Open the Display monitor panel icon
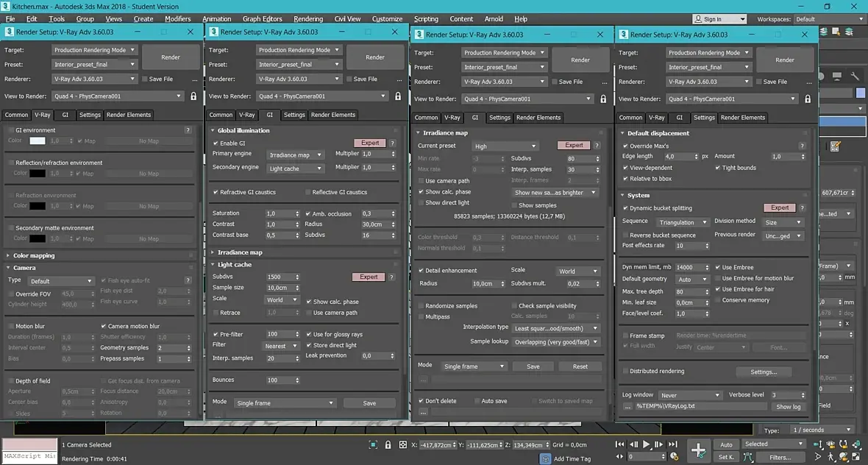 (x=837, y=76)
